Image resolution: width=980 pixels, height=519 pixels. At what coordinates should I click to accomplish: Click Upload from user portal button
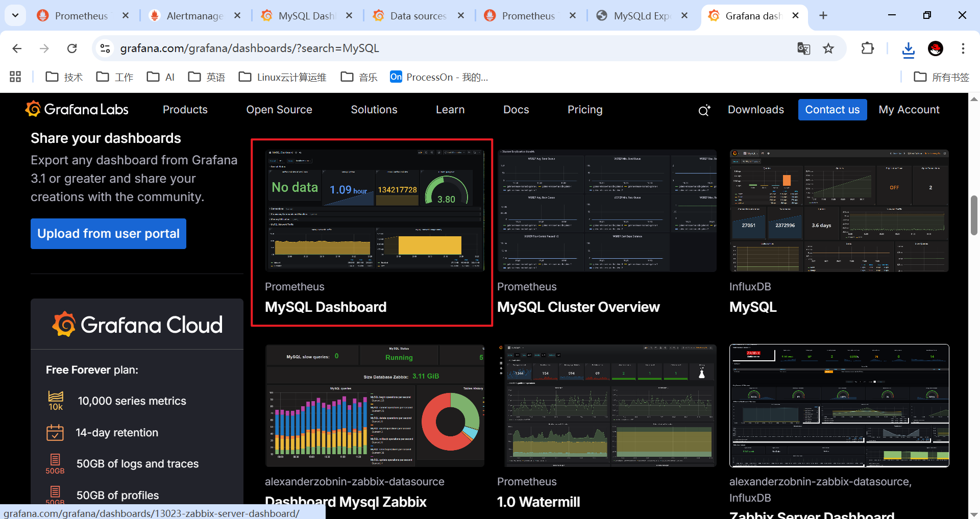coord(108,234)
